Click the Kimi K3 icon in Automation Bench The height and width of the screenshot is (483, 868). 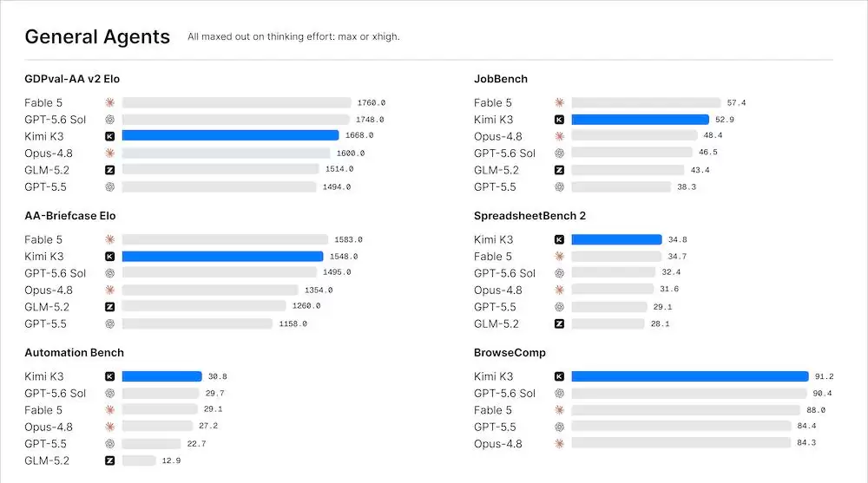(109, 376)
